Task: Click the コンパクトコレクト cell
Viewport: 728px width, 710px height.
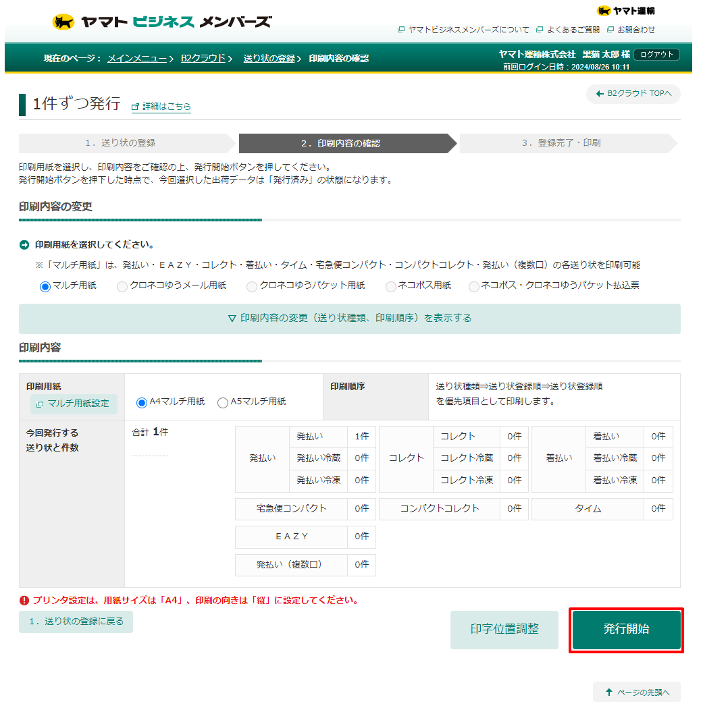Action: click(440, 509)
